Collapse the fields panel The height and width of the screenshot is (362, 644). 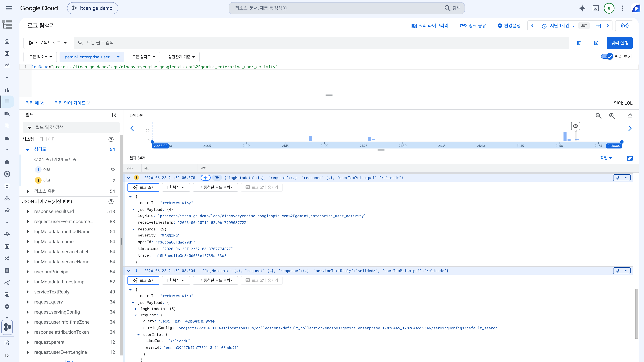click(114, 115)
